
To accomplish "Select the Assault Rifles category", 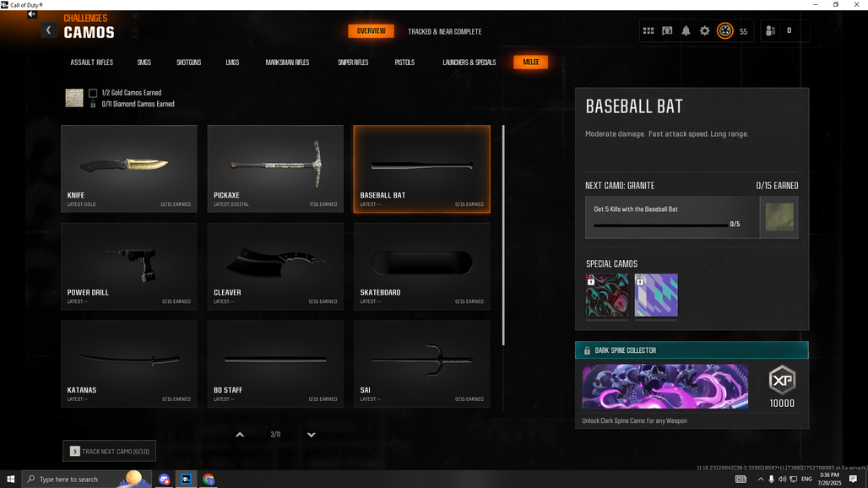I will tap(91, 62).
